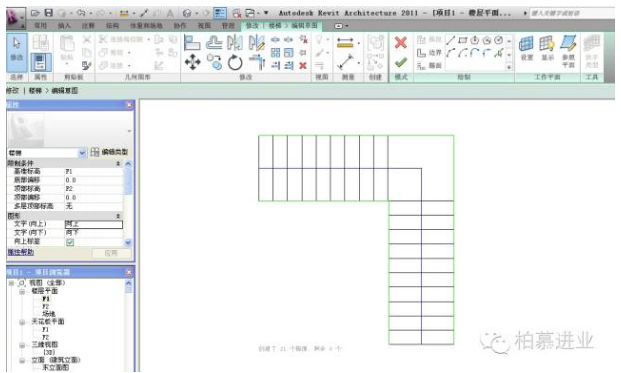Click the 属性帮助 link
The image size is (621, 373).
point(21,252)
